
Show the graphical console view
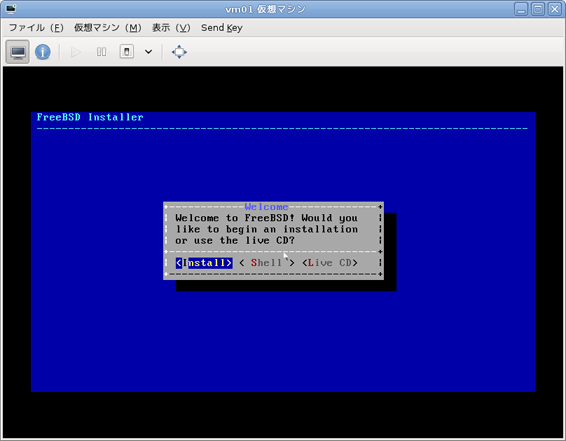(17, 52)
